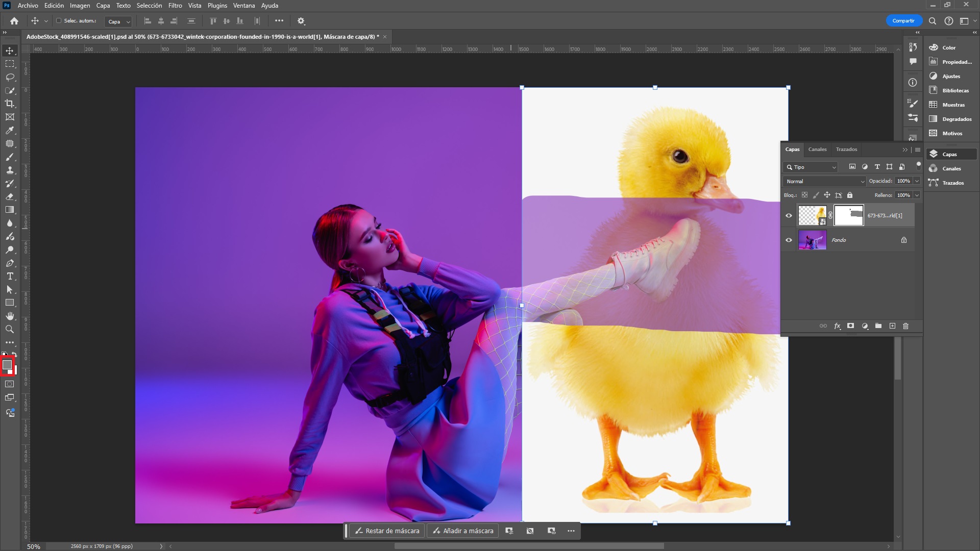Image resolution: width=980 pixels, height=551 pixels.
Task: Toggle layer filtering switch in Capas panel
Action: coord(919,165)
